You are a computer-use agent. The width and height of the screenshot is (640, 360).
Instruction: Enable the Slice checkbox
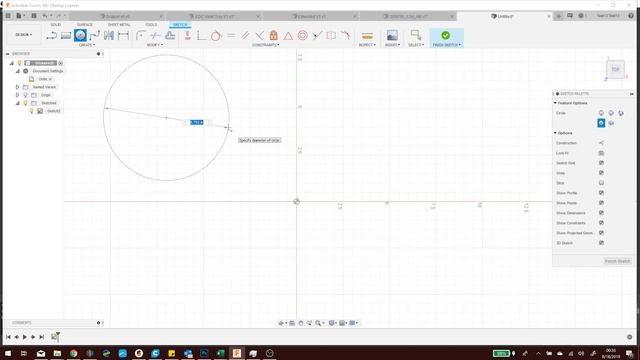point(601,183)
